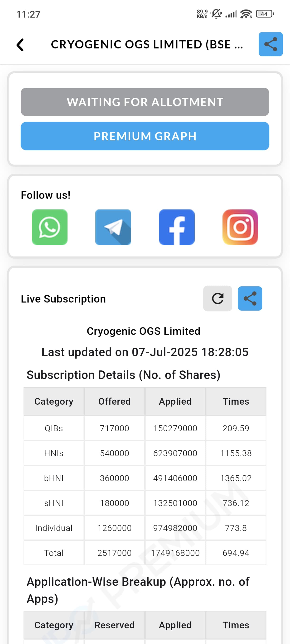
Task: Open the WhatsApp follow link
Action: pyautogui.click(x=49, y=227)
